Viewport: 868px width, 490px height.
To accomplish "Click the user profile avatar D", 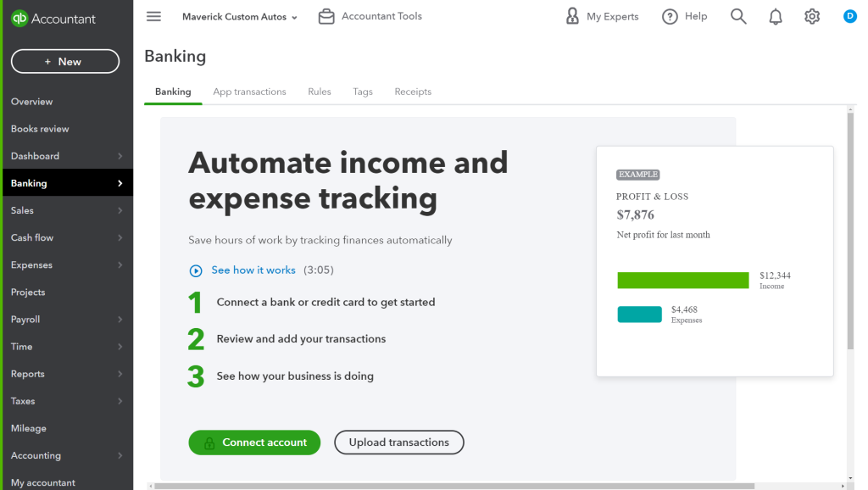I will 850,16.
